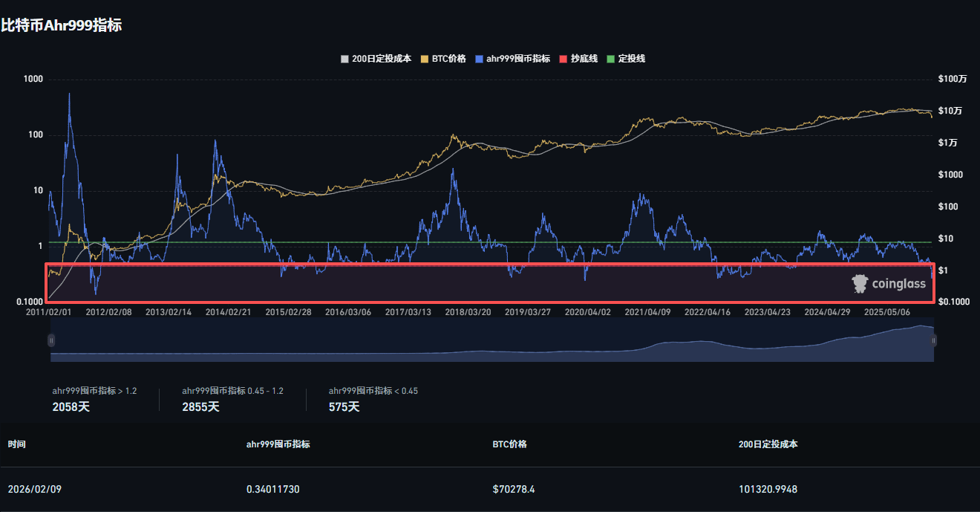The width and height of the screenshot is (980, 512).
Task: Click 200日定投成本 table column header
Action: [768, 444]
